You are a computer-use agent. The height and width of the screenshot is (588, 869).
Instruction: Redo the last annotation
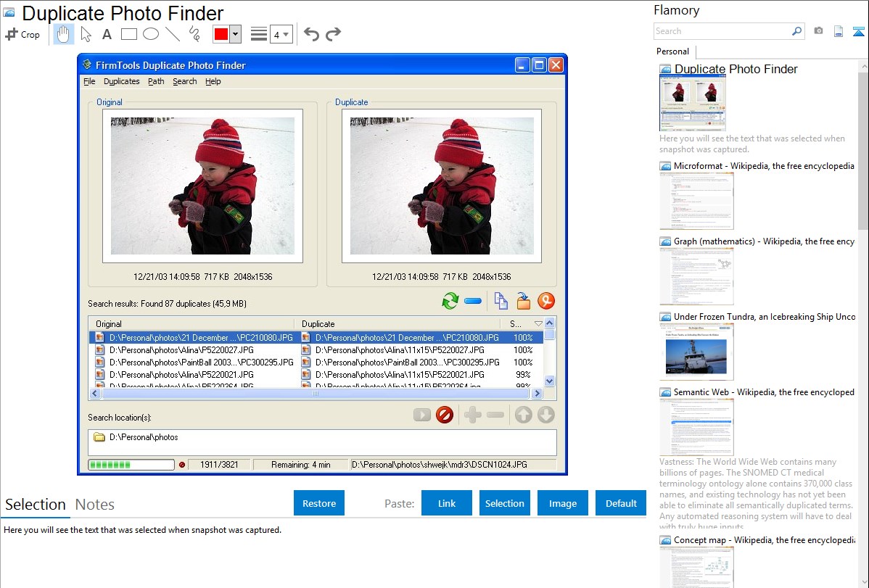(x=333, y=34)
